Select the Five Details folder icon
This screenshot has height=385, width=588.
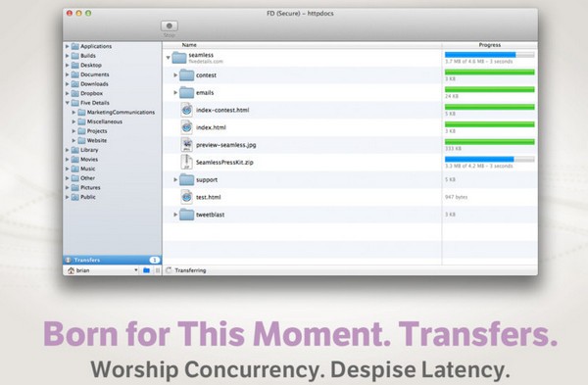pos(75,103)
